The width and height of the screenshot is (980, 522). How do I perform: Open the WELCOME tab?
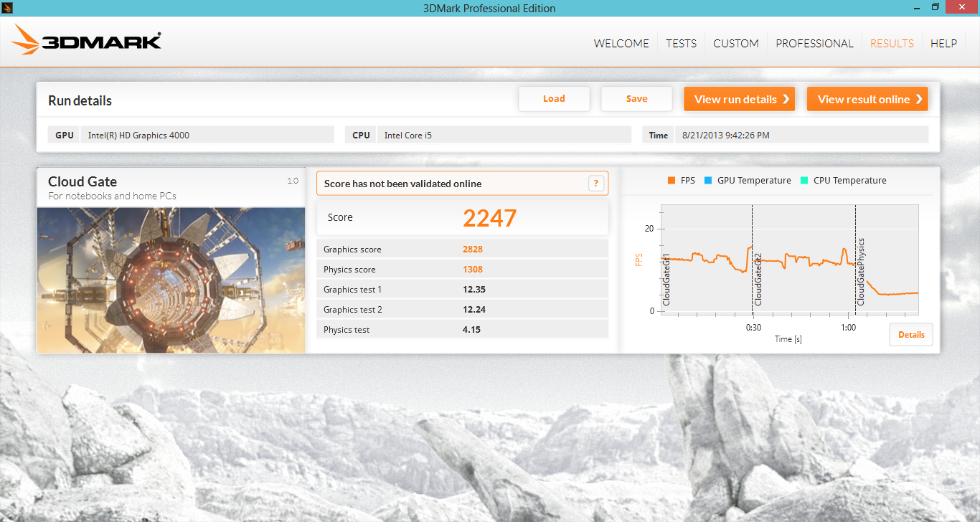621,43
